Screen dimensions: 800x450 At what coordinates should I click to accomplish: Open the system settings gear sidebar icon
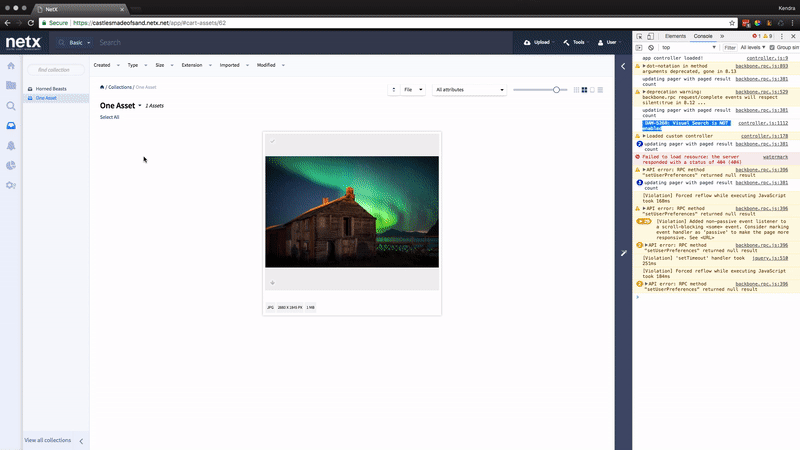coord(11,185)
